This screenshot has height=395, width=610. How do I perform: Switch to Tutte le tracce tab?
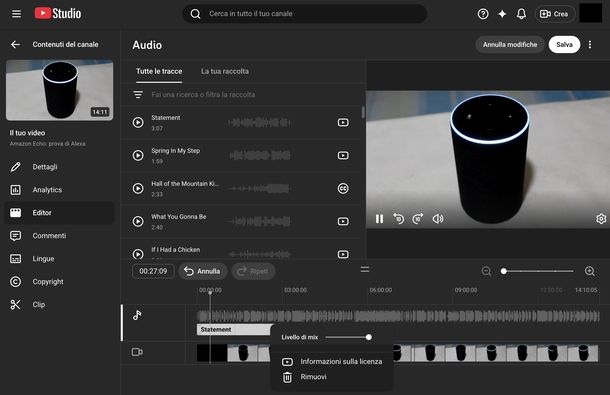(x=159, y=72)
